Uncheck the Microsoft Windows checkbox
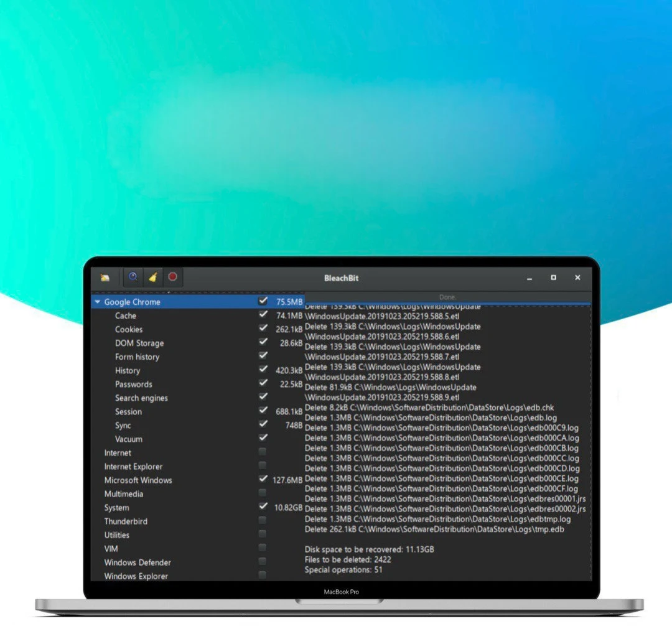 tap(263, 479)
